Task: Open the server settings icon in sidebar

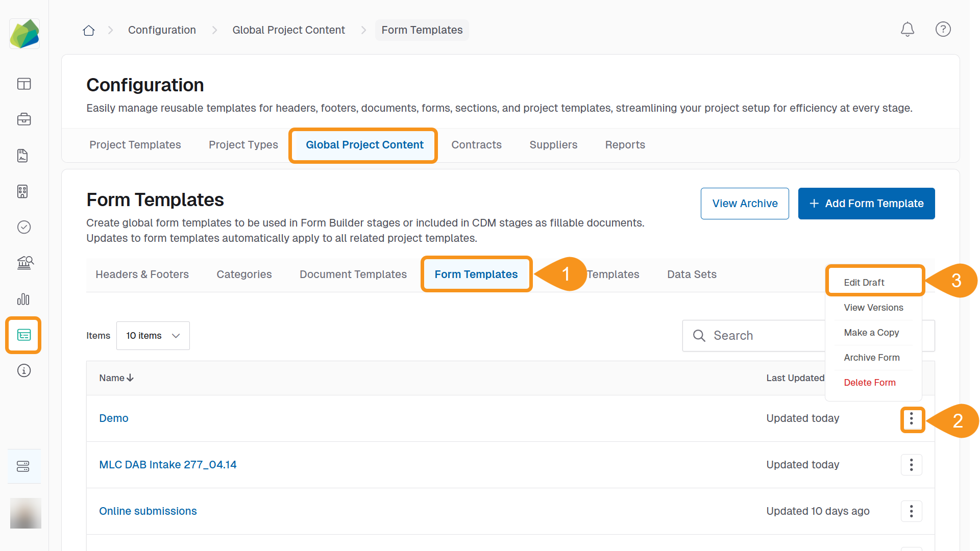Action: pos(23,466)
